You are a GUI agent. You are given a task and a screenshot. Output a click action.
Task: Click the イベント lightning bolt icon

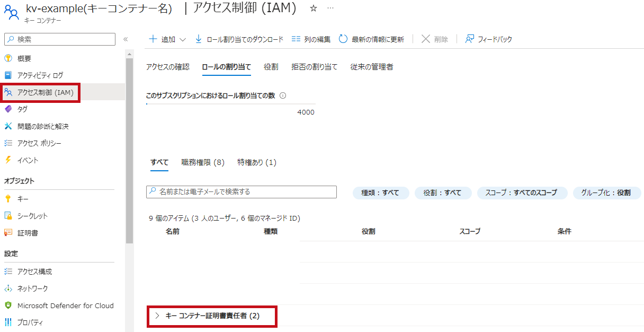point(8,160)
